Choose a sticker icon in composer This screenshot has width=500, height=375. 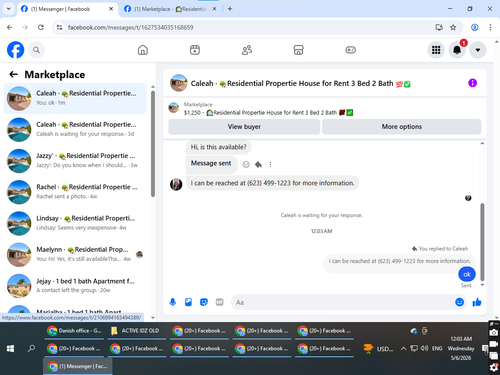[204, 302]
